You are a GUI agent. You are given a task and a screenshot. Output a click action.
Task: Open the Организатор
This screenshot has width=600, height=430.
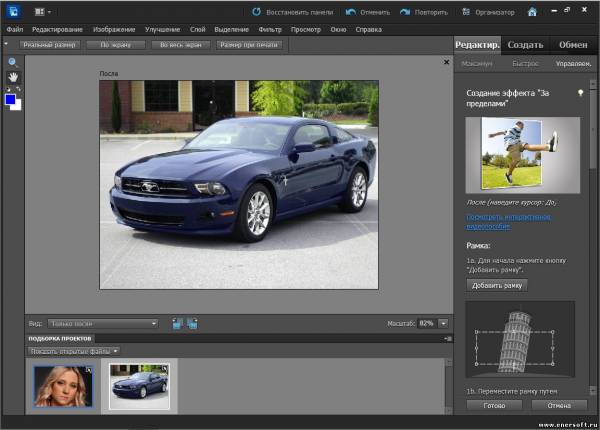coord(488,12)
